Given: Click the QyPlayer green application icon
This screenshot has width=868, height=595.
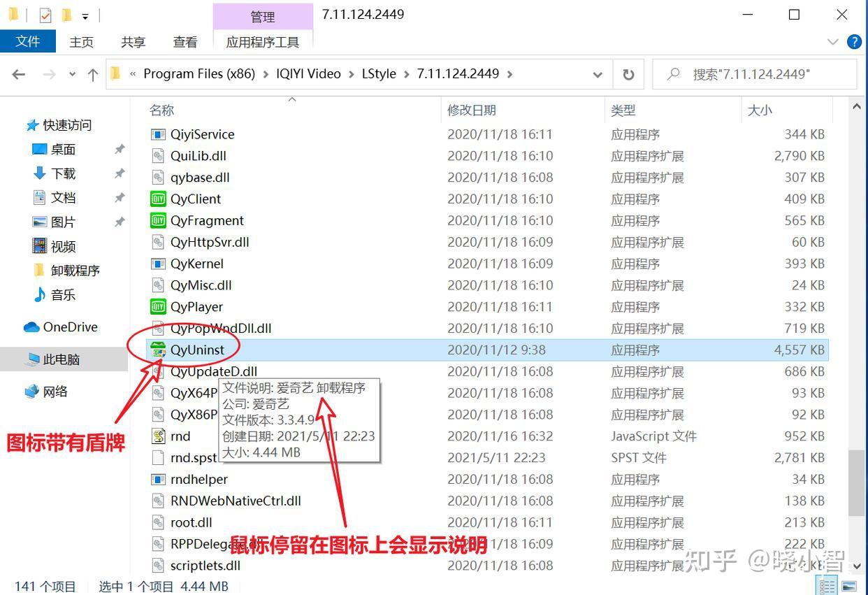Looking at the screenshot, I should coord(159,307).
